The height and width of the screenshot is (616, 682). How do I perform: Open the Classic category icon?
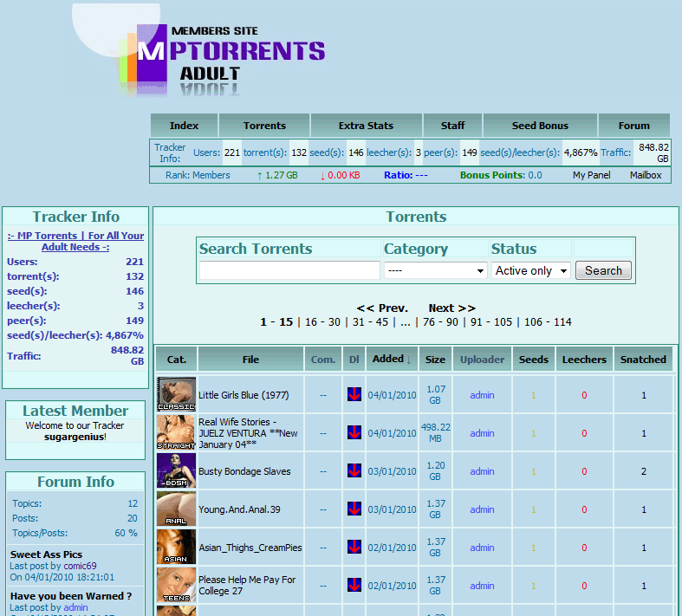click(176, 395)
